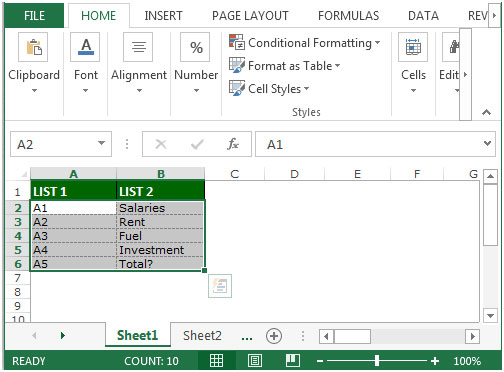The image size is (504, 372).
Task: Open the Cells group icon
Action: pos(413,47)
